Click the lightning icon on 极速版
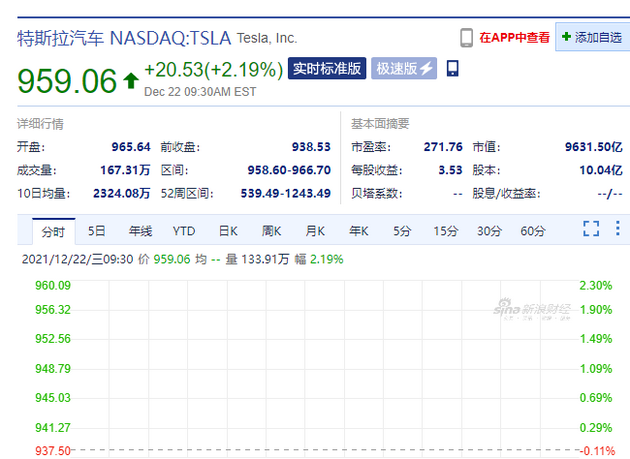This screenshot has width=630, height=459. tap(426, 68)
